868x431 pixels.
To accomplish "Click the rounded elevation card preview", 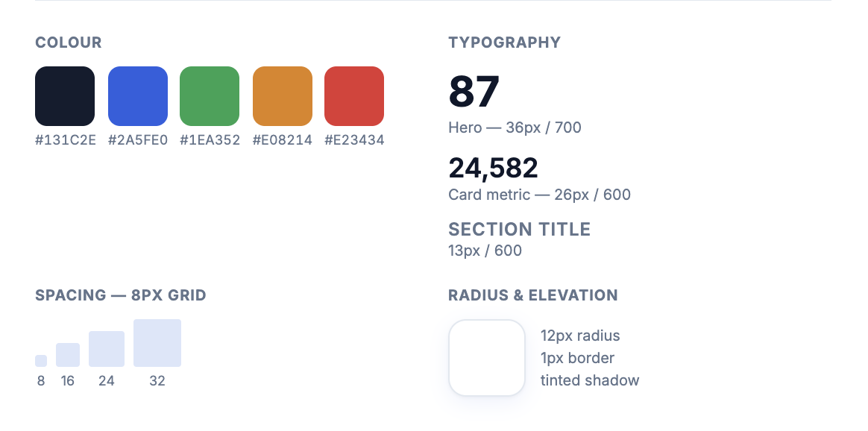I will tap(487, 357).
